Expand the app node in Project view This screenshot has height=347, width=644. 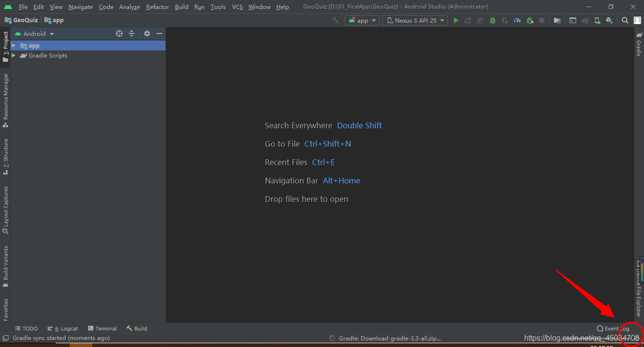click(x=13, y=45)
